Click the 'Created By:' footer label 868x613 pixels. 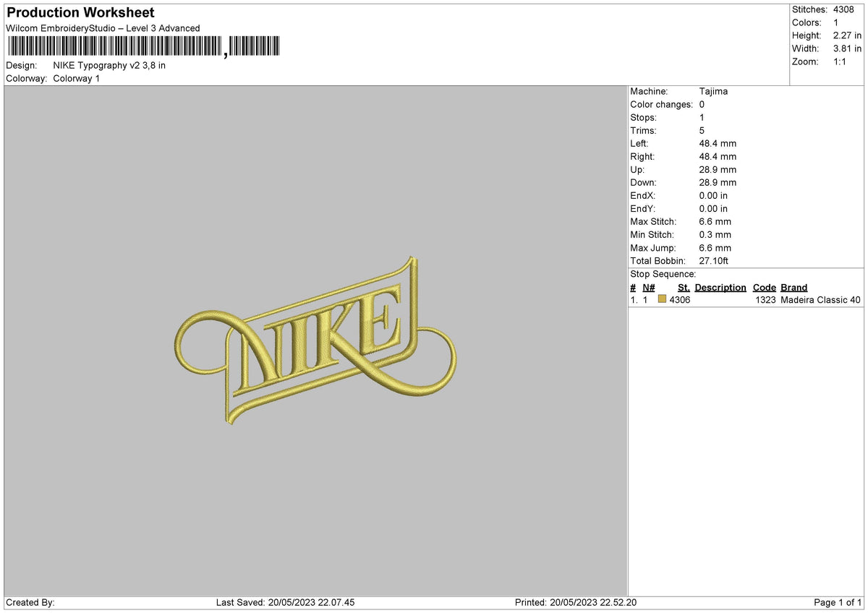30,602
